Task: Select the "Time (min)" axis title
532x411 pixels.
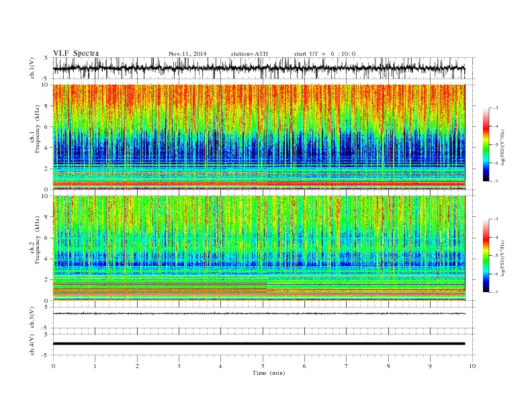Action: (269, 373)
